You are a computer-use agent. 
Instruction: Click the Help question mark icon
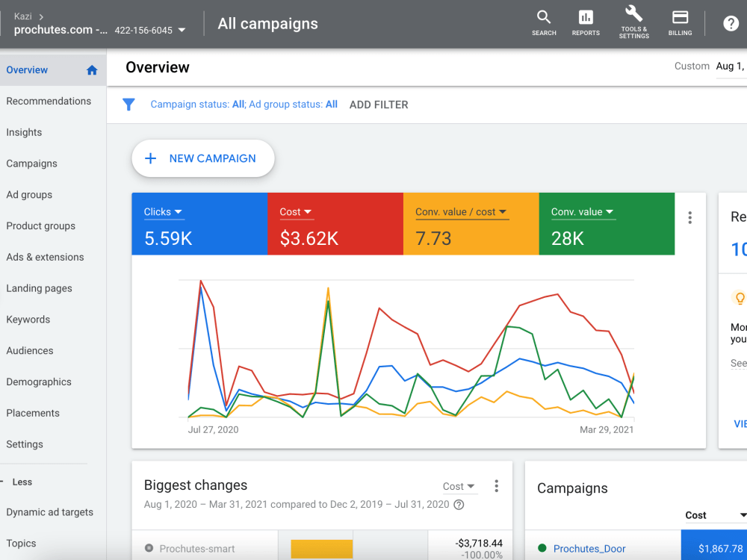tap(731, 23)
